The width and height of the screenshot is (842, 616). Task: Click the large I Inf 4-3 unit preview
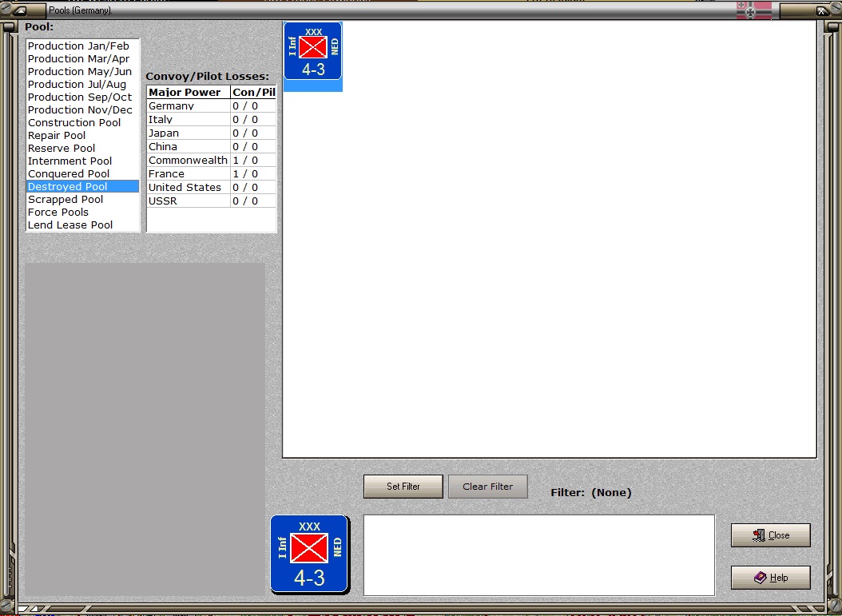coord(310,554)
